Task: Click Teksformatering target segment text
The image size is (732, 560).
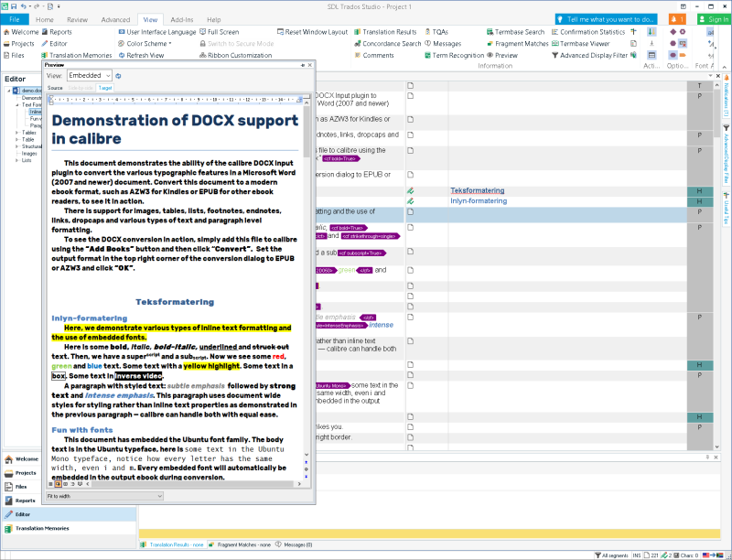Action: pos(477,190)
